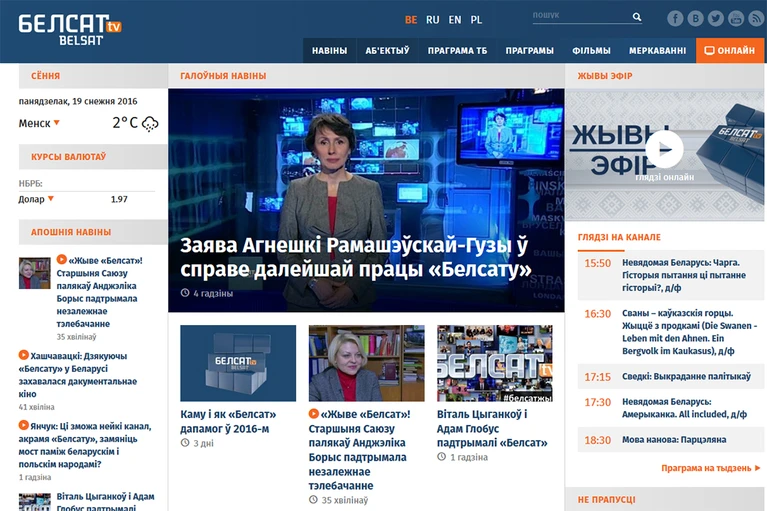Open the Facebook social icon
The width and height of the screenshot is (767, 511).
[675, 19]
